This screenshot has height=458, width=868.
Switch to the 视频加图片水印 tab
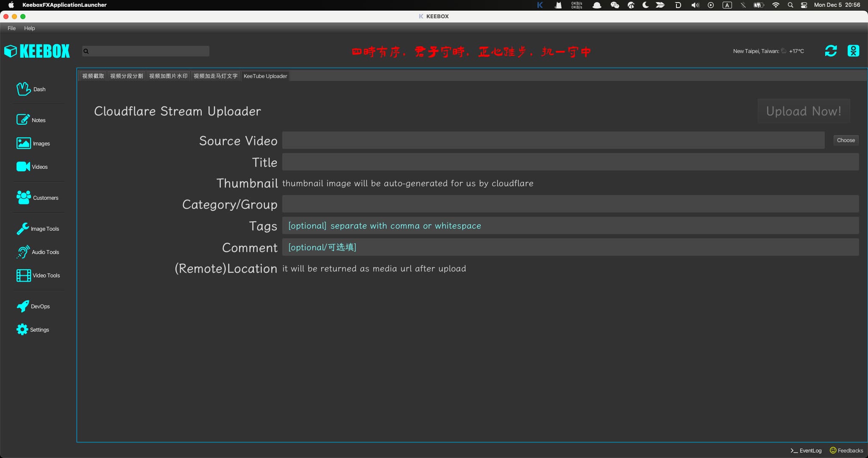(168, 76)
